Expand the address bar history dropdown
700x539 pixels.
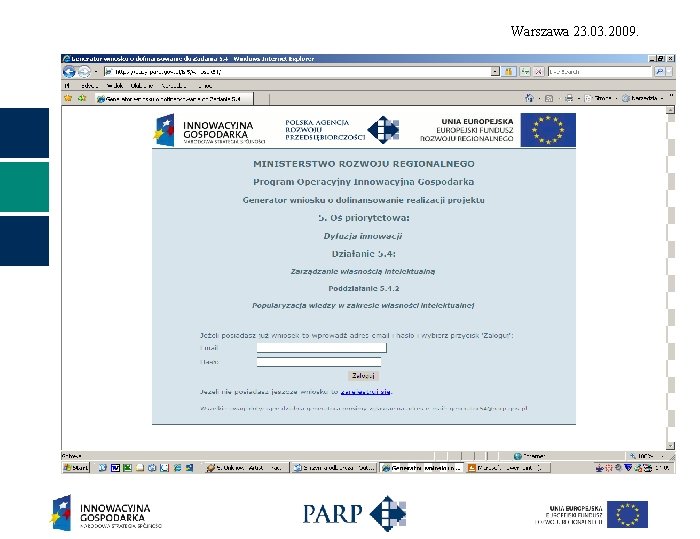[x=495, y=71]
